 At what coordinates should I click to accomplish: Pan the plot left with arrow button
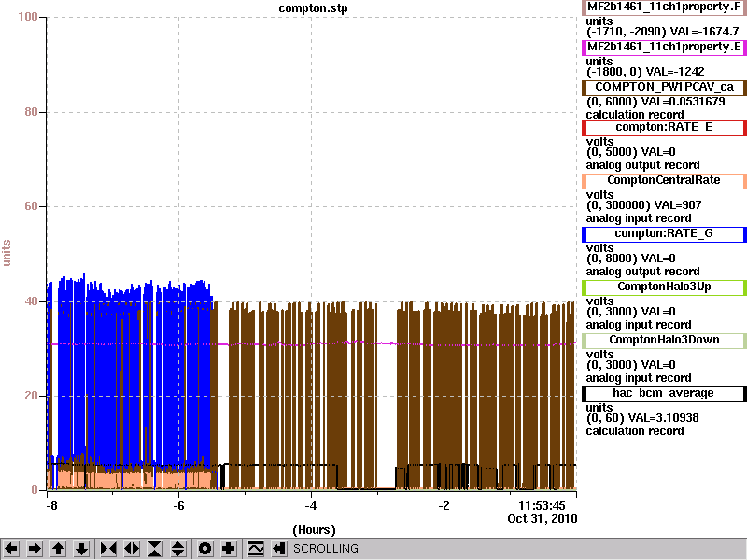pyautogui.click(x=11, y=549)
